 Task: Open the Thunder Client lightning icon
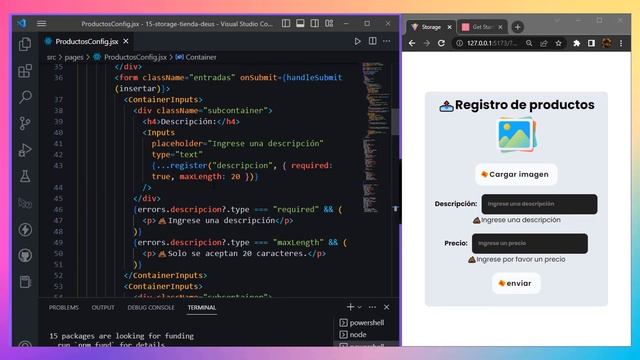[25, 229]
